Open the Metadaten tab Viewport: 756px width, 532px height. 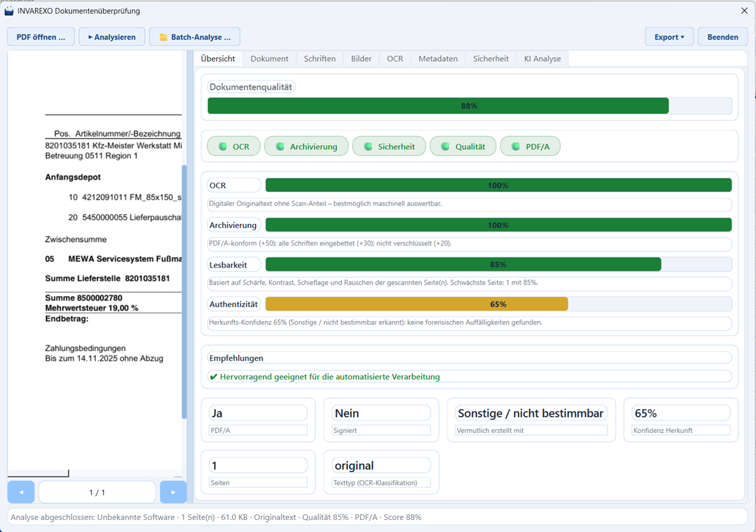click(438, 59)
